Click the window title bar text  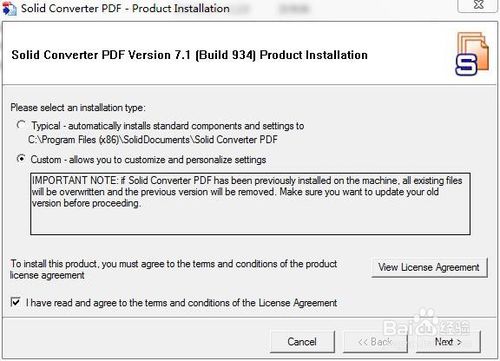pos(125,8)
